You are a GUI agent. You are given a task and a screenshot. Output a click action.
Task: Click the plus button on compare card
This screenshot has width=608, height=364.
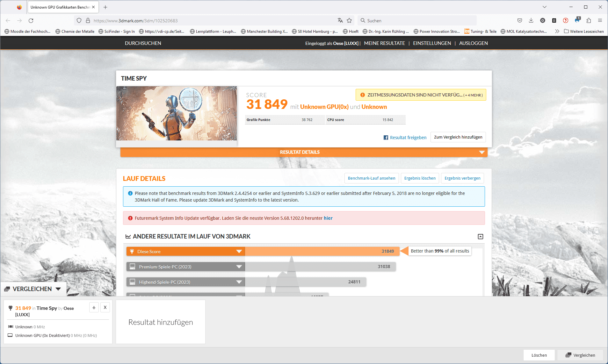coord(94,307)
